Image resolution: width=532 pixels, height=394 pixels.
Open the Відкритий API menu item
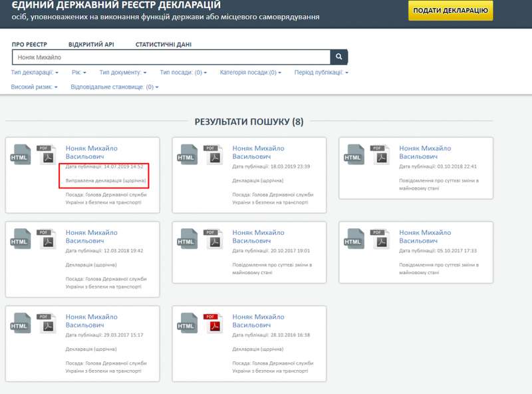click(x=91, y=45)
